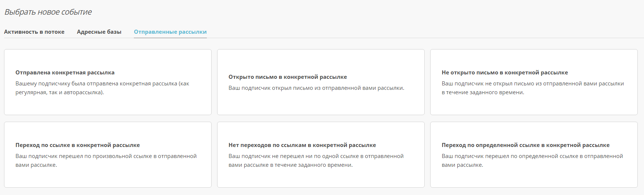Image resolution: width=644 pixels, height=195 pixels.
Task: Select the "Отправленные рассылки" tab
Action: [170, 32]
